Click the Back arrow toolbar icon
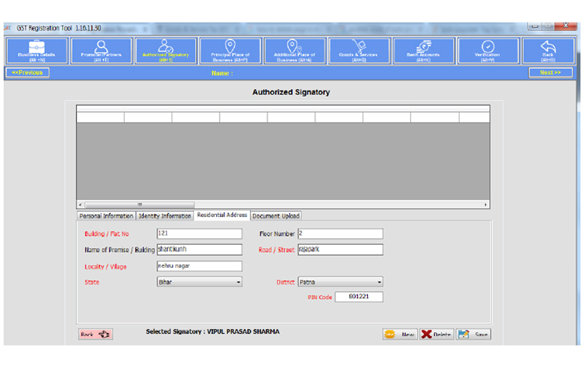The image size is (588, 369). (x=548, y=51)
